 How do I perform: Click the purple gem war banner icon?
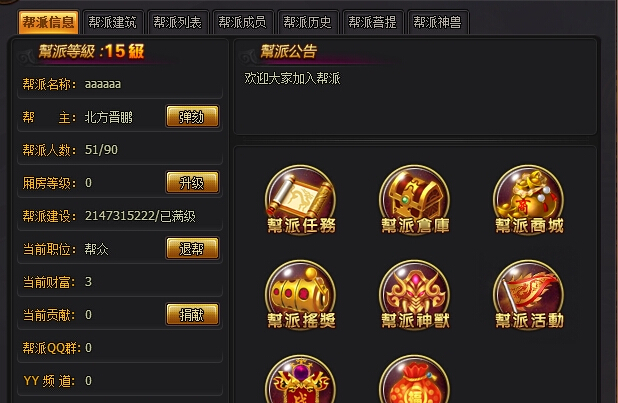(301, 379)
